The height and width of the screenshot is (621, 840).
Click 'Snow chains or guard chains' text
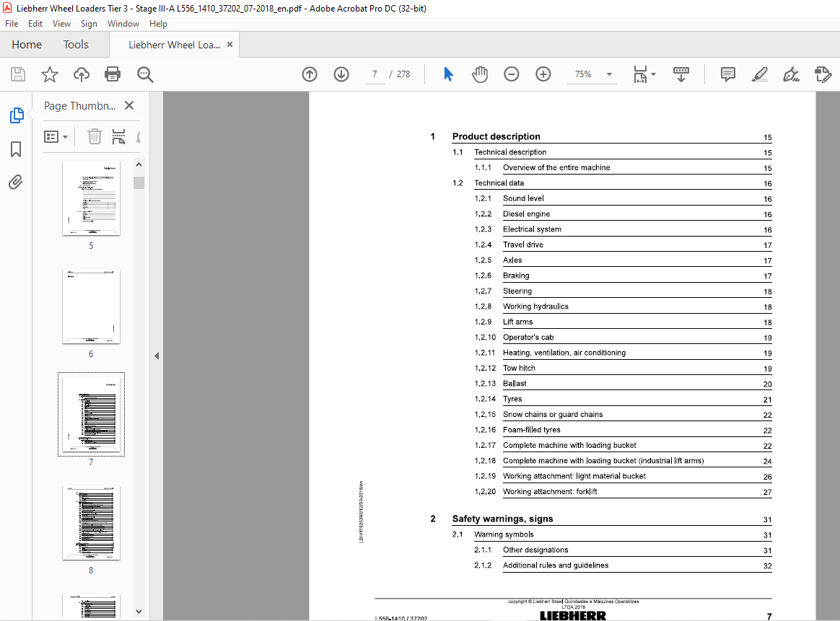[552, 414]
